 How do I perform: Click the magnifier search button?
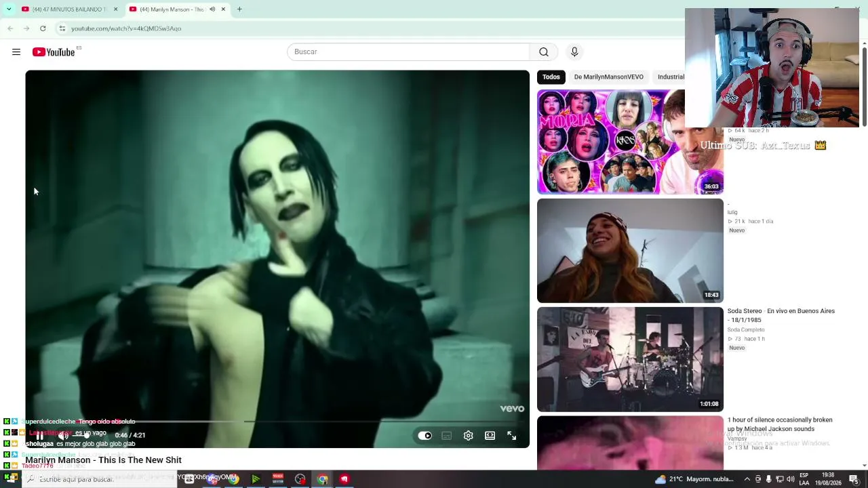544,52
